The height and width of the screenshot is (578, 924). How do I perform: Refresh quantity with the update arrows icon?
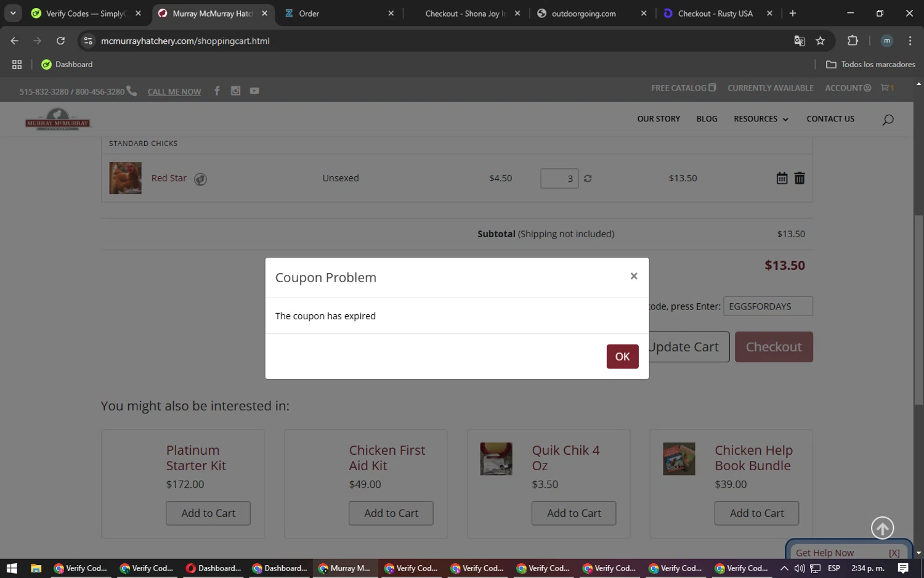588,178
